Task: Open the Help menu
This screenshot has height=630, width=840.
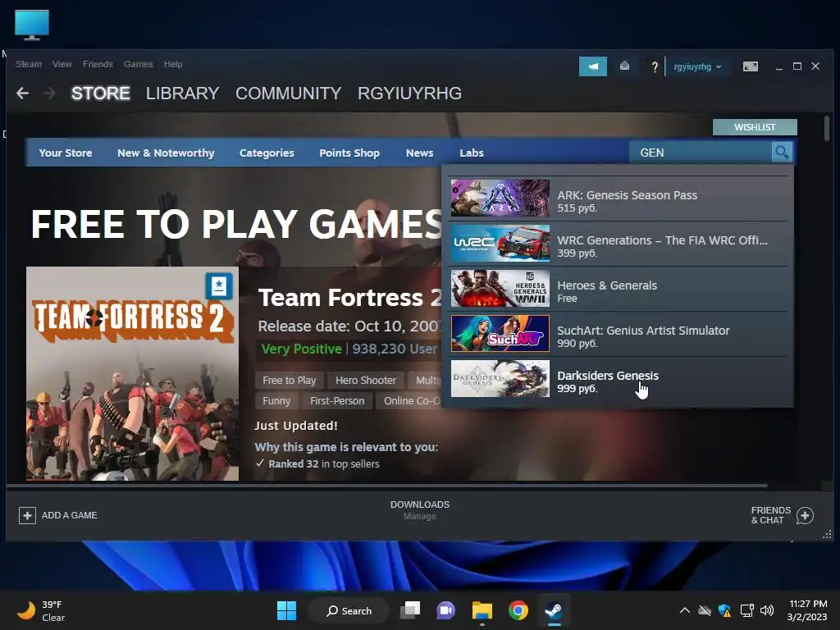Action: coord(173,64)
